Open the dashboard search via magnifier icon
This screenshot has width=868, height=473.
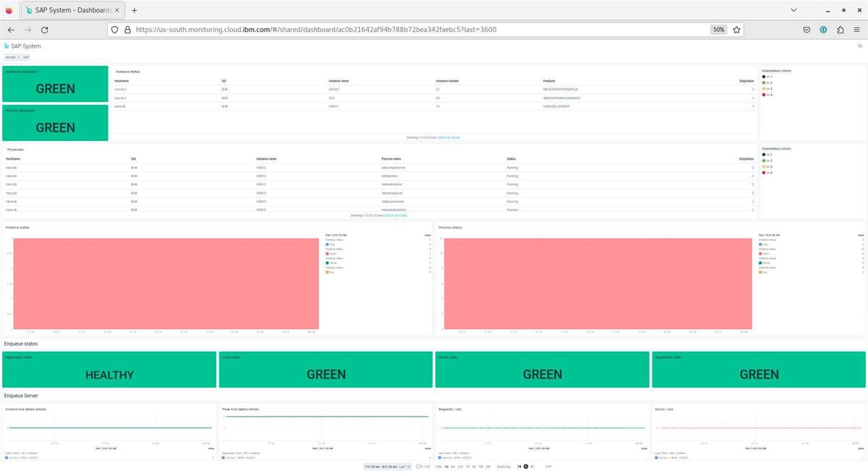point(859,46)
